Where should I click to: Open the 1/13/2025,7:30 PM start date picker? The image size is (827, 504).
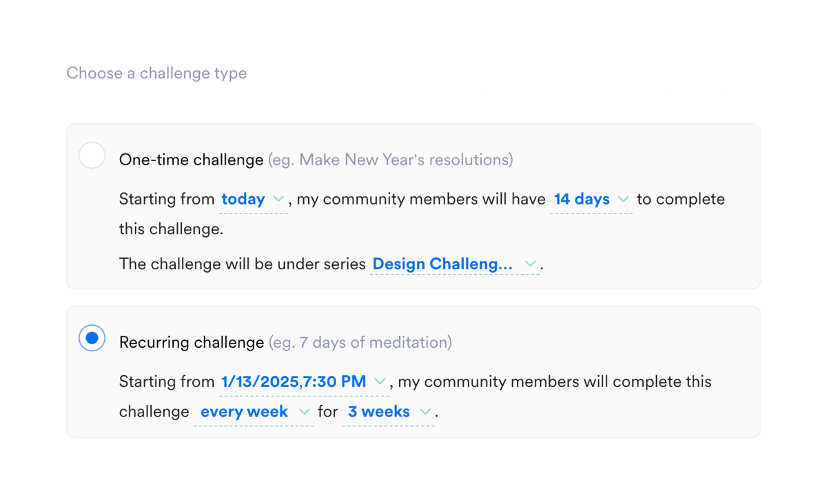[x=294, y=381]
